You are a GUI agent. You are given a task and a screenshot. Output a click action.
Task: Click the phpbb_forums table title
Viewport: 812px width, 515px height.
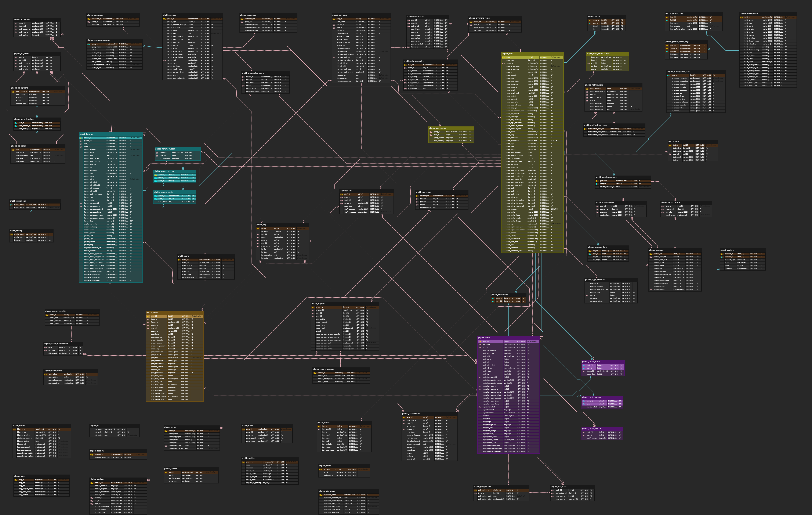click(86, 134)
